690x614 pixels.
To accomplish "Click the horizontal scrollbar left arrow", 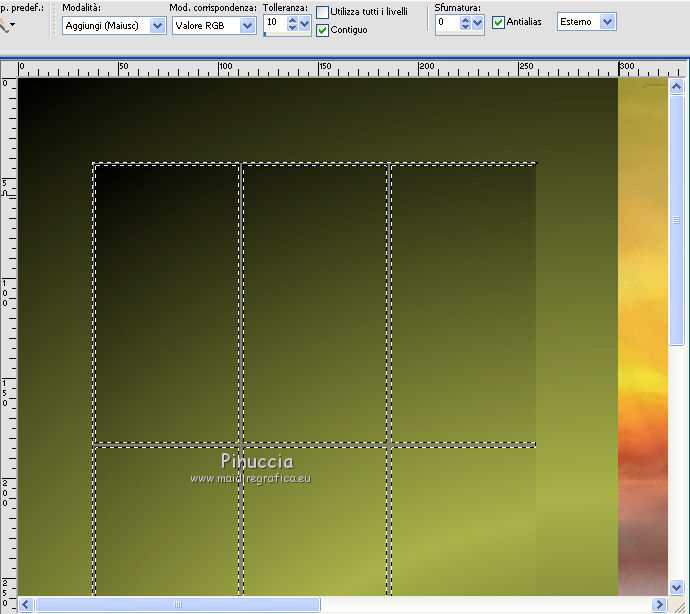I will coord(26,605).
